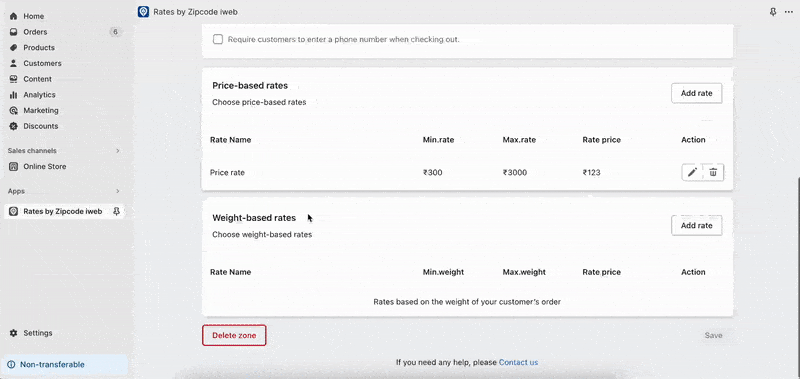Click the Save button
Screen dimensions: 800x379
713,335
